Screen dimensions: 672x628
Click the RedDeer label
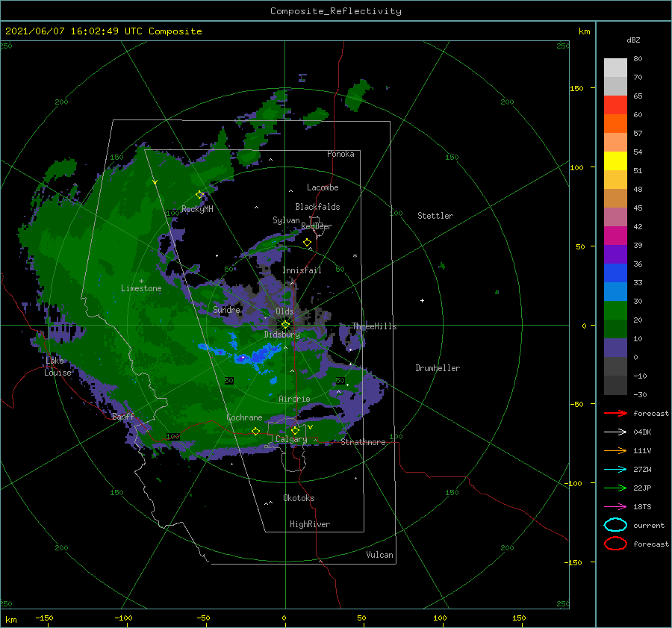[x=317, y=226]
